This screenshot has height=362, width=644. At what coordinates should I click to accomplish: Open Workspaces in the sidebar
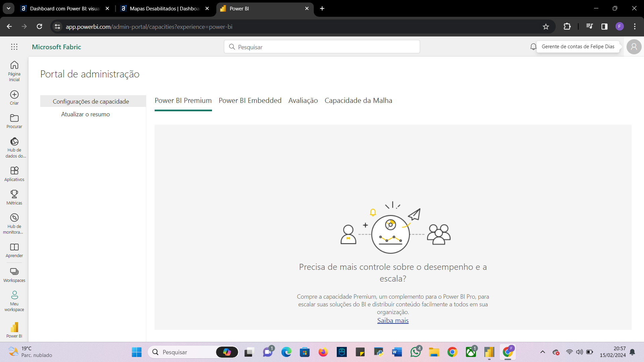14,275
